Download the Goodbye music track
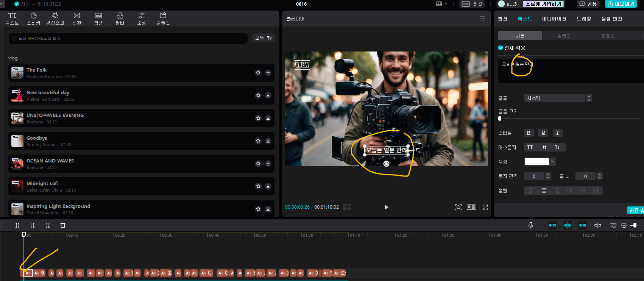Viewport: 644px width, 281px height. (x=268, y=141)
